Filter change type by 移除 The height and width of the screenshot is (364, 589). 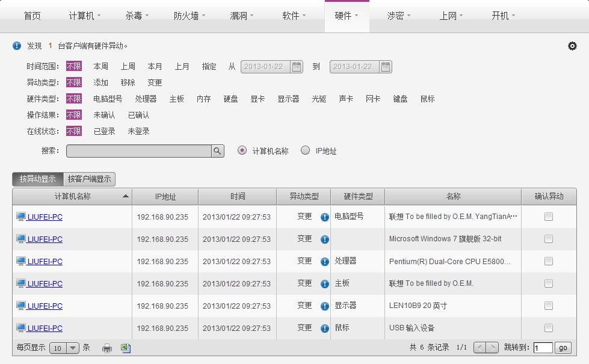tap(128, 82)
